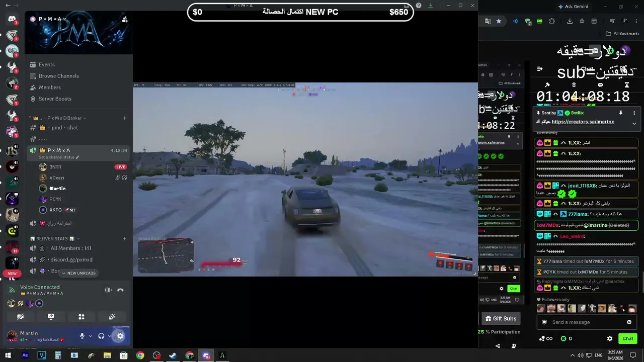Go back in Discord navigation

pyautogui.click(x=8, y=5)
